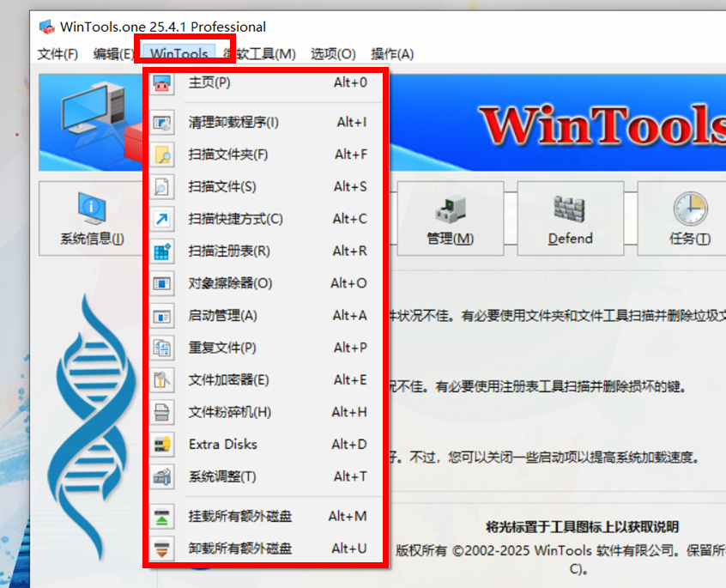Select 扫描文件(S) menu entry

(222, 187)
